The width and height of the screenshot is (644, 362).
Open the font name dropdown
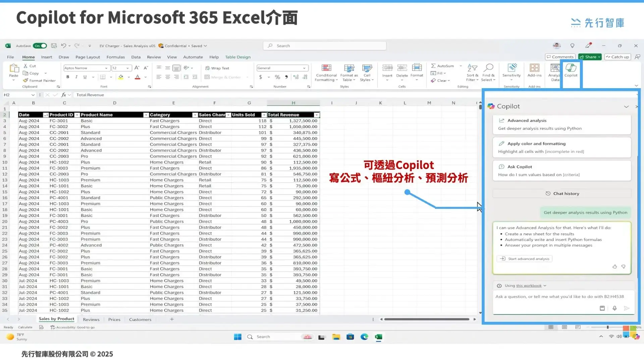tap(106, 68)
